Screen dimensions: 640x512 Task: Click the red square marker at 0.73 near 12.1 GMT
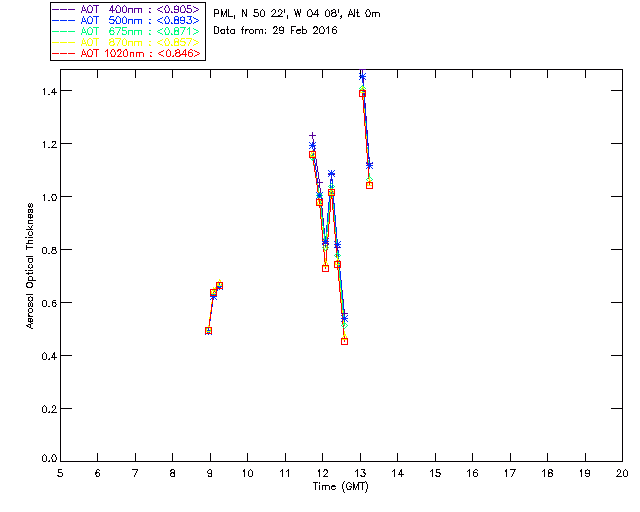tap(325, 268)
